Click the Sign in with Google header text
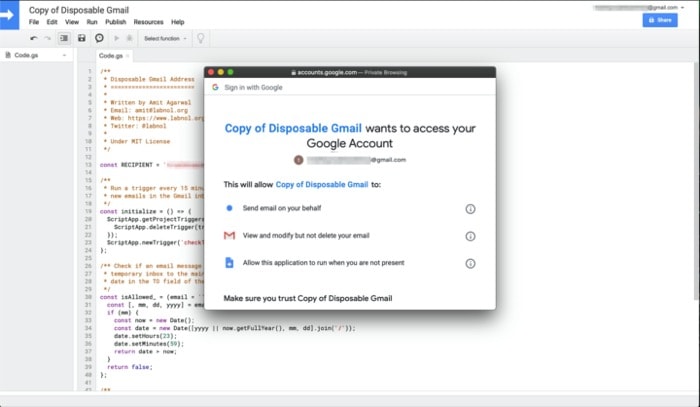The height and width of the screenshot is (407, 700). [x=254, y=87]
